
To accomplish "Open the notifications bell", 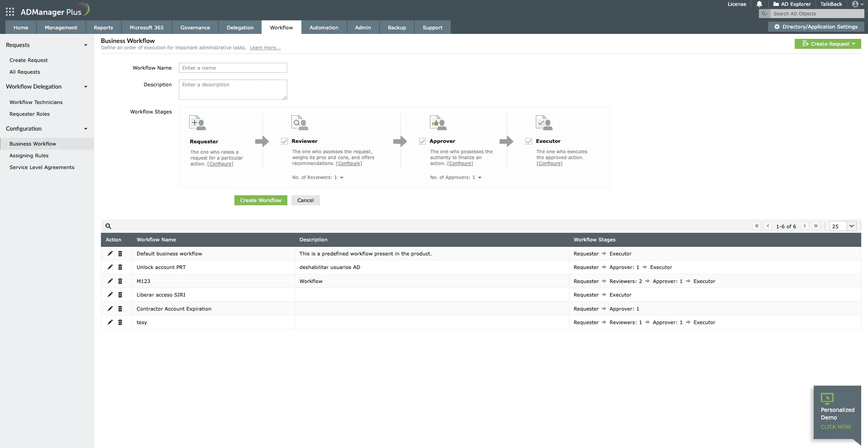I will pos(759,4).
